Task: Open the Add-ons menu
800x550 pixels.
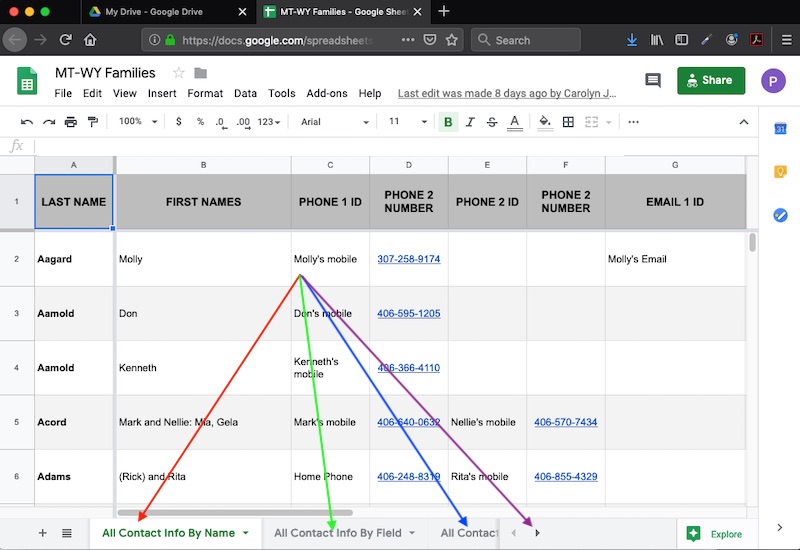Action: click(327, 93)
